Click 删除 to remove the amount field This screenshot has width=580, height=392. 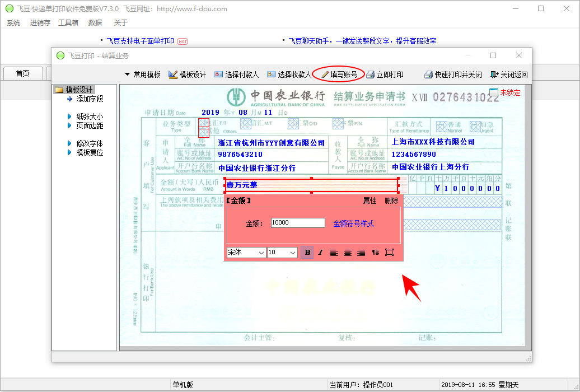pyautogui.click(x=391, y=200)
